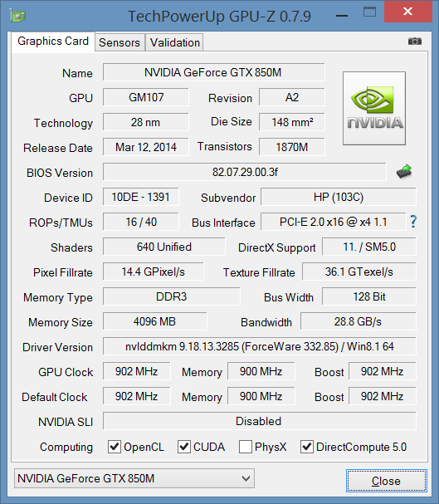Screen dimensions: 439x504
Task: Click the Close button
Action: pos(387,481)
